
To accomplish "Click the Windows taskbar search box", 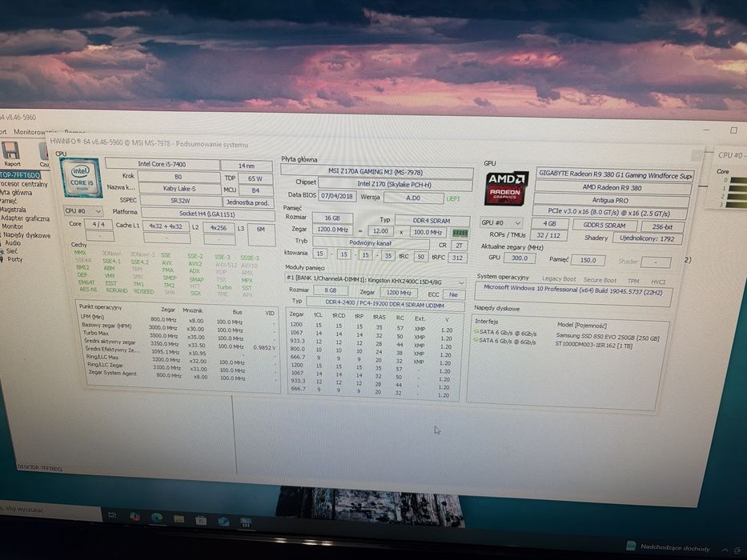I will 51,510.
